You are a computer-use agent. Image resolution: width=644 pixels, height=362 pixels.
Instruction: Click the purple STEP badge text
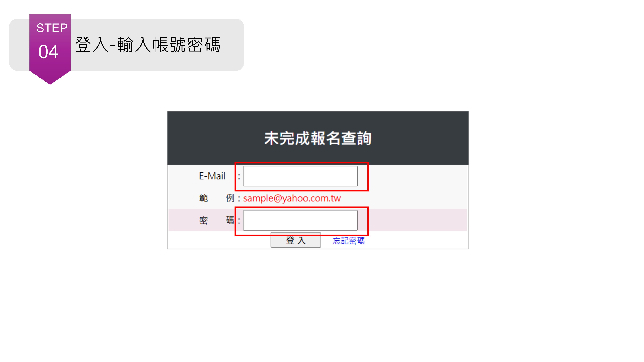52,28
